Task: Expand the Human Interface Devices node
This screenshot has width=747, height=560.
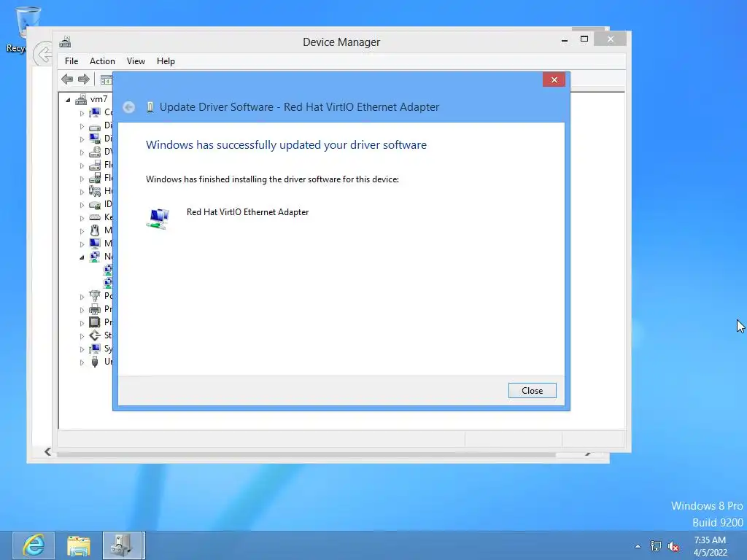Action: coord(82,192)
